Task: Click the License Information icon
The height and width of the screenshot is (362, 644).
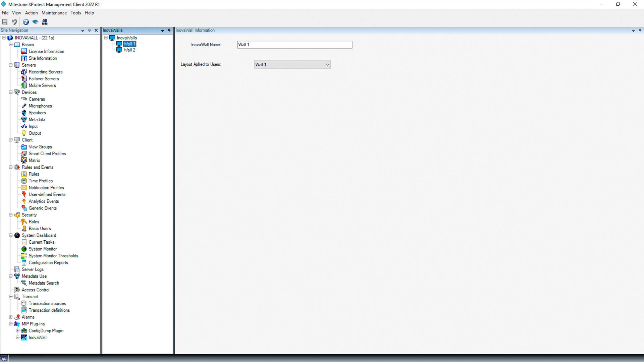Action: point(24,51)
